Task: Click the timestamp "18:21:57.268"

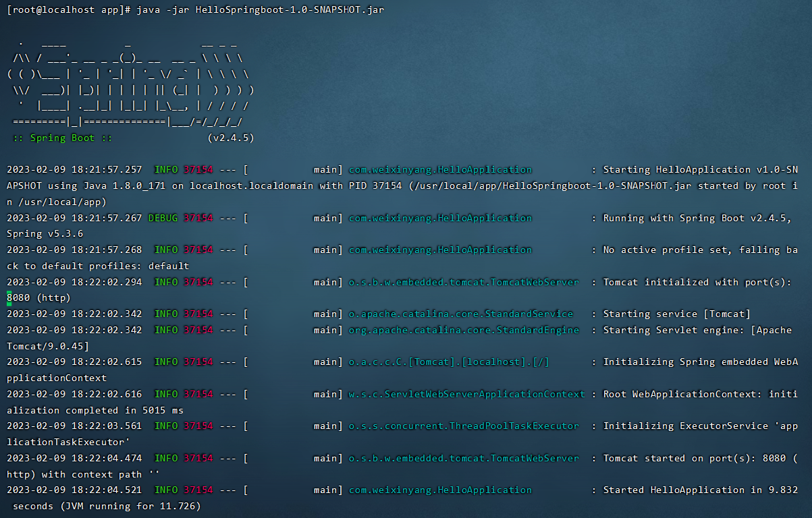Action: (107, 250)
